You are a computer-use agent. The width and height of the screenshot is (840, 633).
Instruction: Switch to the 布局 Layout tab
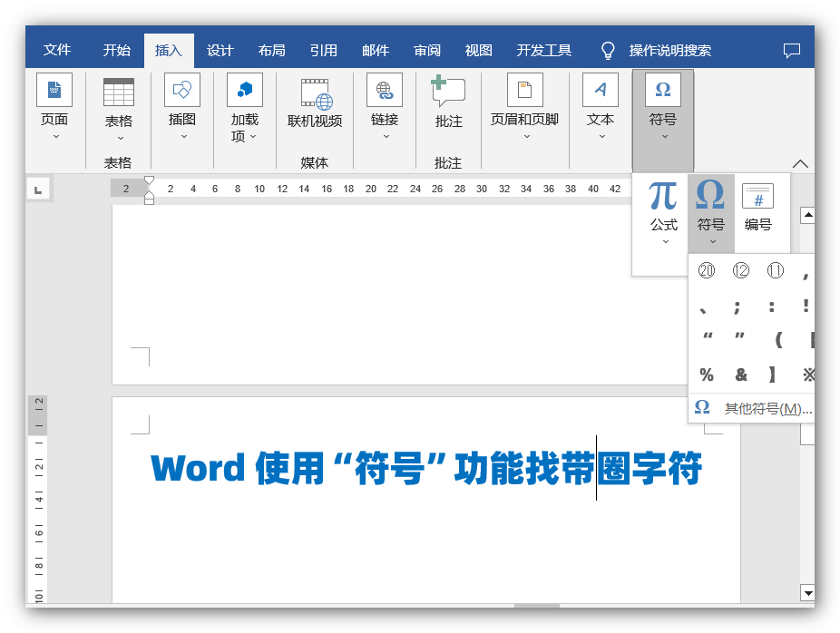click(x=271, y=51)
